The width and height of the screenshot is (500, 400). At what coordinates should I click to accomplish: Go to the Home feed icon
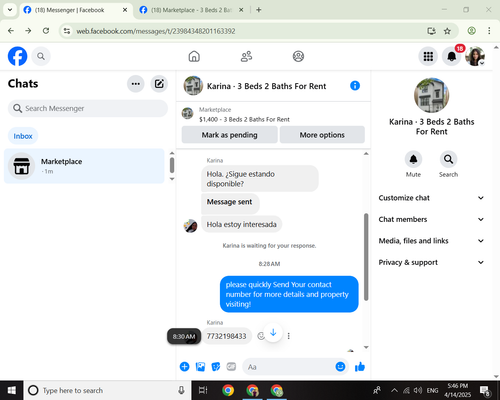pyautogui.click(x=194, y=56)
